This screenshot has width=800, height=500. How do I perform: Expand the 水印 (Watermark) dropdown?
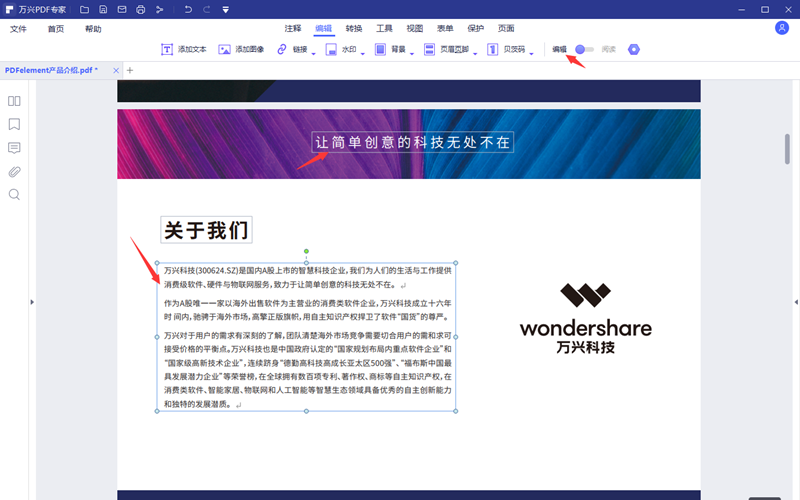tap(363, 52)
